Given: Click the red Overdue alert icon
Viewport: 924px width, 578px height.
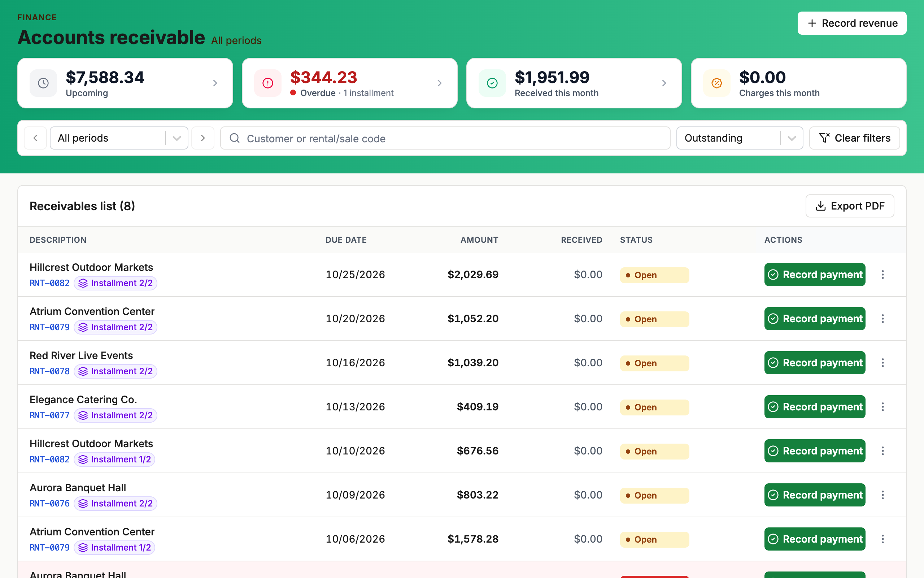Looking at the screenshot, I should coord(268,83).
